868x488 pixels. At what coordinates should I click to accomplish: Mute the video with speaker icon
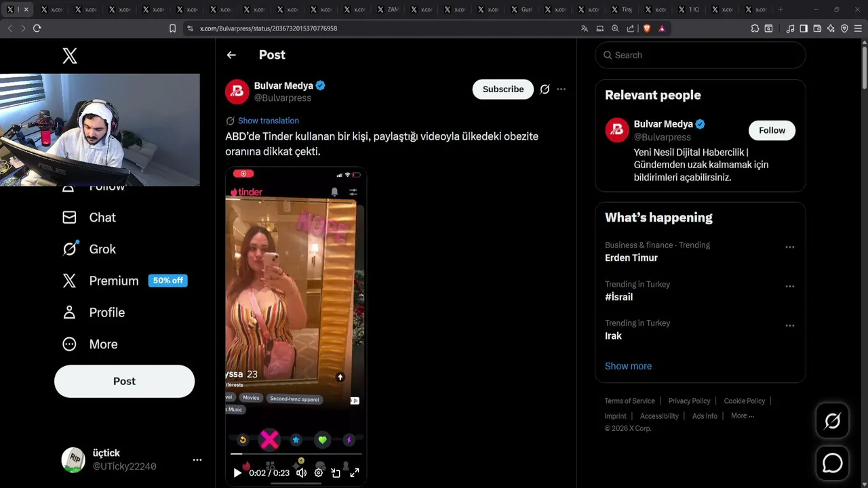(x=301, y=473)
